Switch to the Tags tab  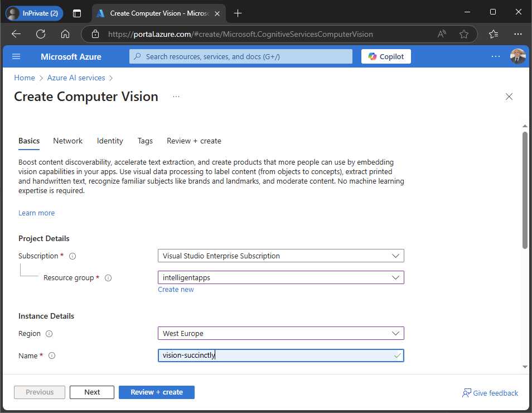pos(145,141)
